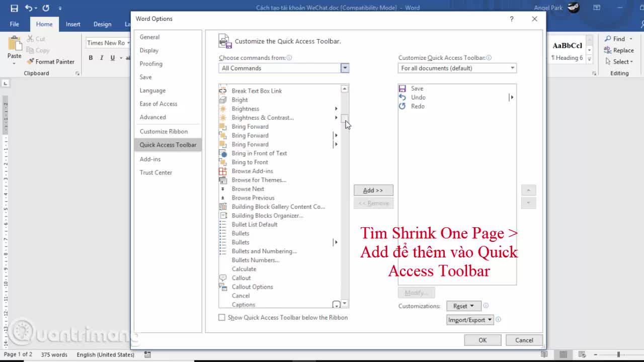Image resolution: width=644 pixels, height=362 pixels.
Task: Open the Choose commands from dropdown
Action: click(x=284, y=68)
